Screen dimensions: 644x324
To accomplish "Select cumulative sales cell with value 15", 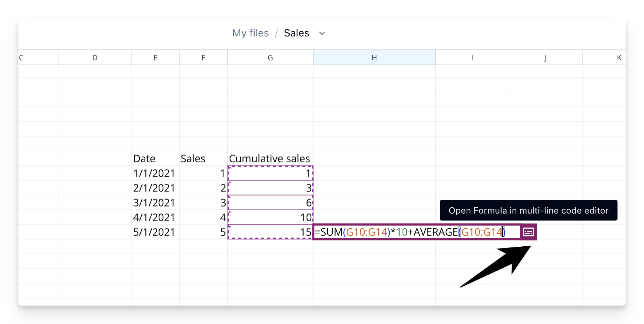I will click(270, 232).
